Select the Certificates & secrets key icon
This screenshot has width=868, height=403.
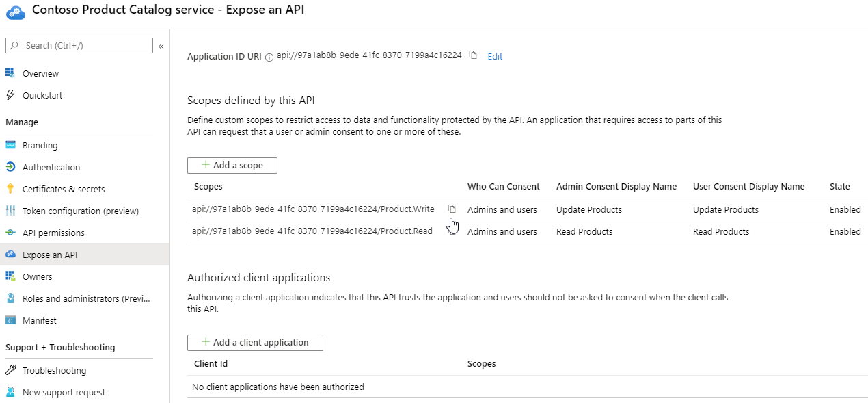coord(12,189)
